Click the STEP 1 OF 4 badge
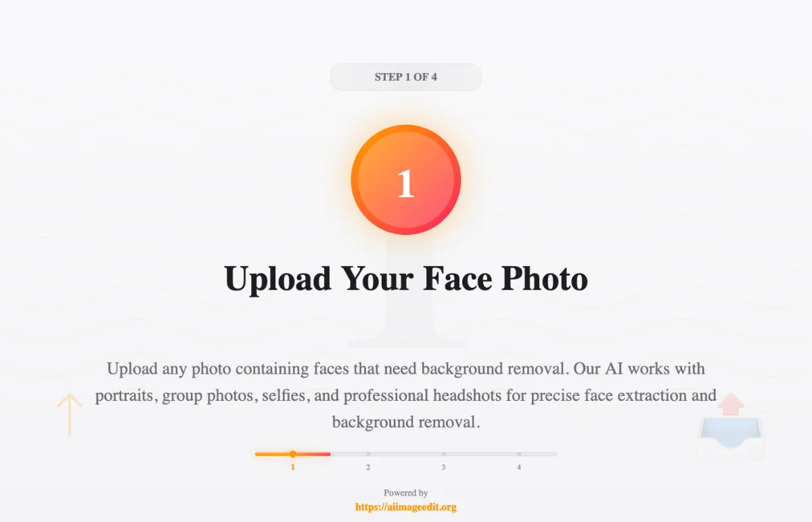 coord(406,77)
